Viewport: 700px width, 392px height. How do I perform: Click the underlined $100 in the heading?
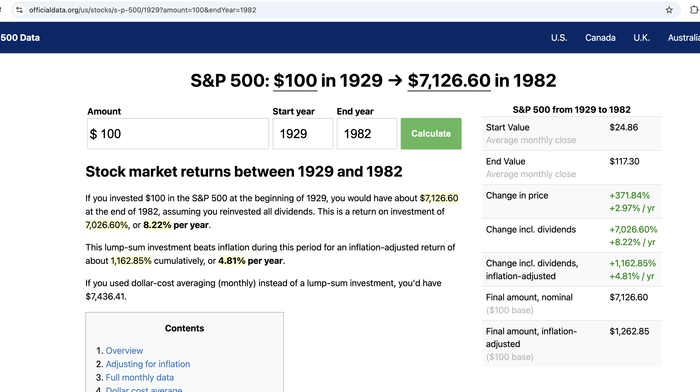pyautogui.click(x=295, y=81)
